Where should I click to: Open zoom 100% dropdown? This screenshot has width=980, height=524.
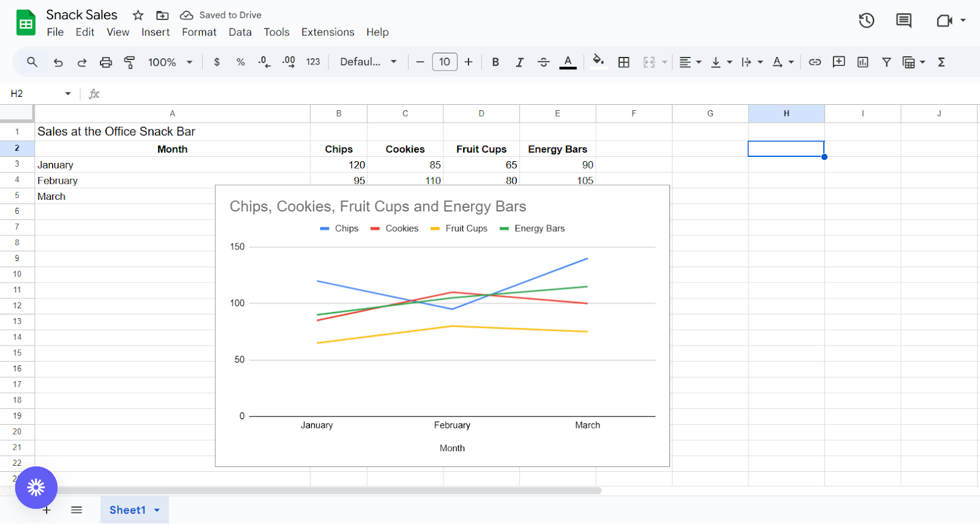click(170, 62)
